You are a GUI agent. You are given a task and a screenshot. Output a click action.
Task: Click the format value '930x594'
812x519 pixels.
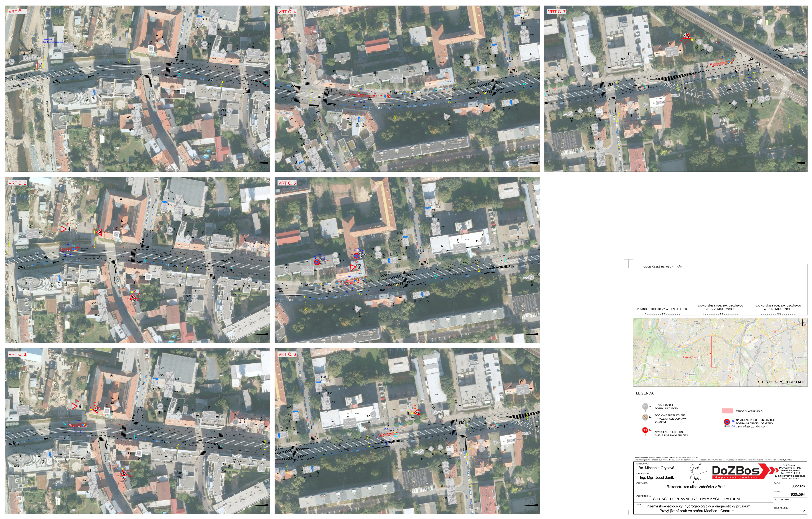pyautogui.click(x=798, y=495)
